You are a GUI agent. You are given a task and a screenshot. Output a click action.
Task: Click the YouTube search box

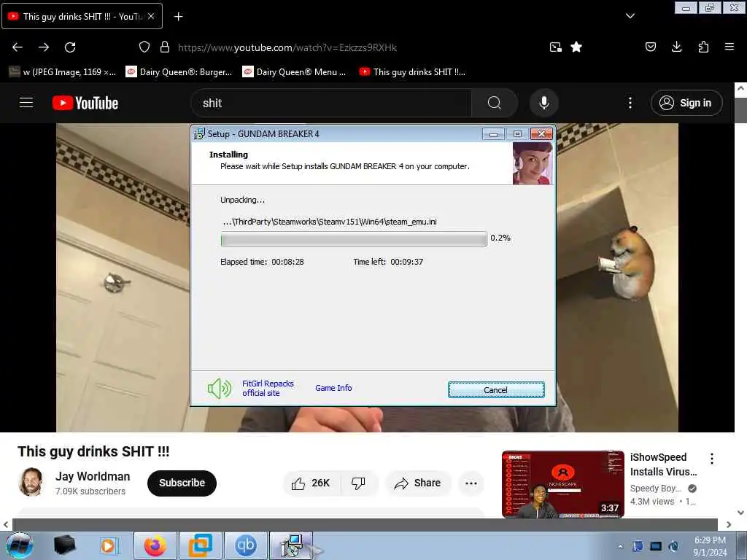331,103
